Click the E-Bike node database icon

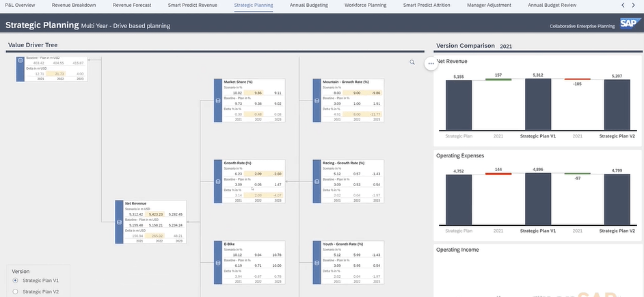point(219,262)
